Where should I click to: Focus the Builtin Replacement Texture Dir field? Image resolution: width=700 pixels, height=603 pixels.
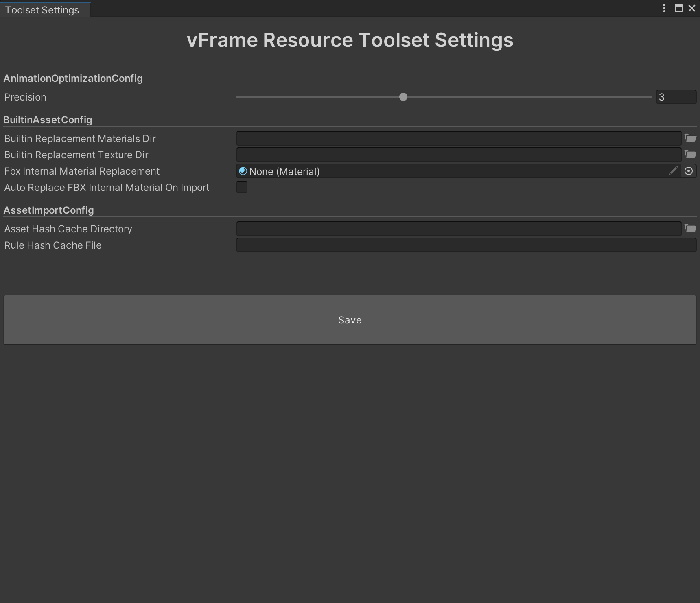click(459, 155)
